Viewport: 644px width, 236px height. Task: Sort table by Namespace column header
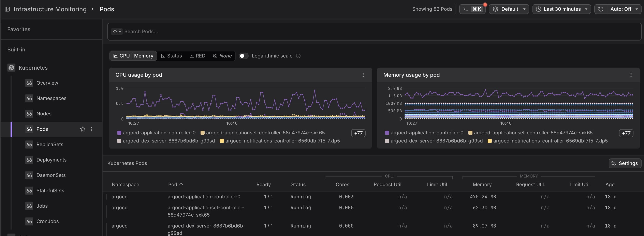coord(126,185)
